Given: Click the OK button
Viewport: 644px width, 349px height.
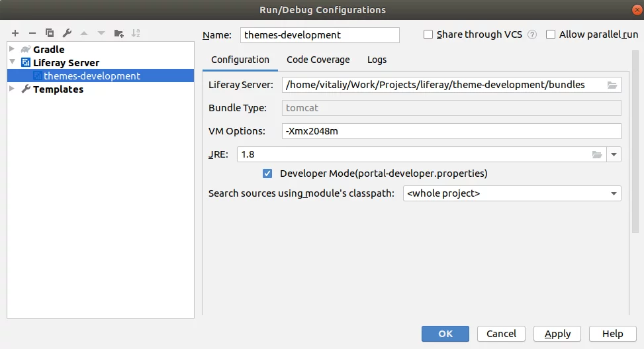Looking at the screenshot, I should pyautogui.click(x=445, y=334).
